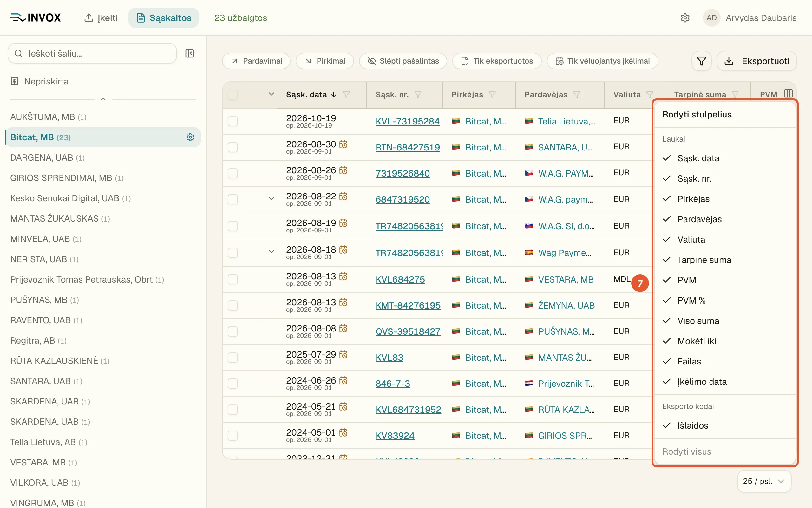
Task: Filter the Pirkėjas column
Action: [492, 95]
